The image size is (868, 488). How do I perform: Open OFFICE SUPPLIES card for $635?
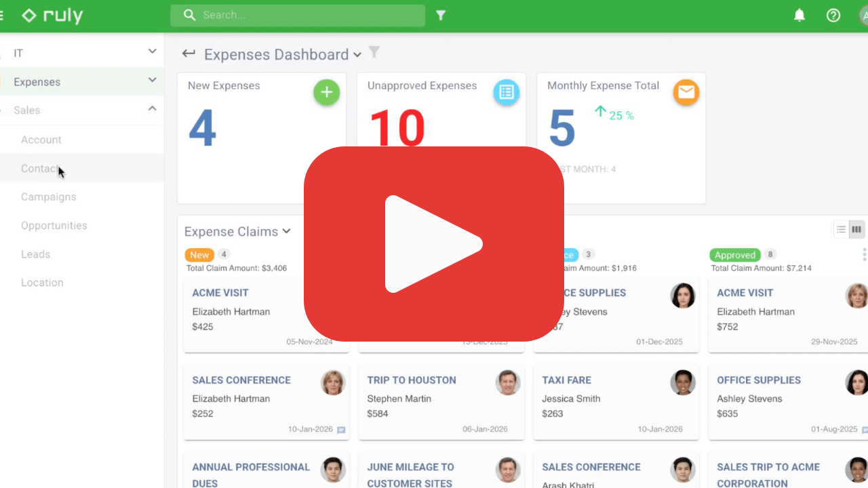(788, 403)
